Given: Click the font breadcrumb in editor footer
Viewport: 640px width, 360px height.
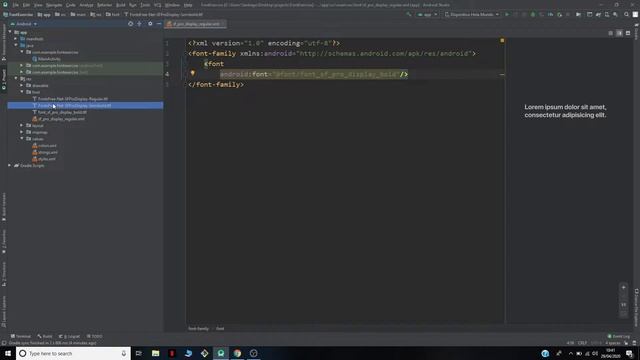Looking at the screenshot, I should tap(220, 329).
